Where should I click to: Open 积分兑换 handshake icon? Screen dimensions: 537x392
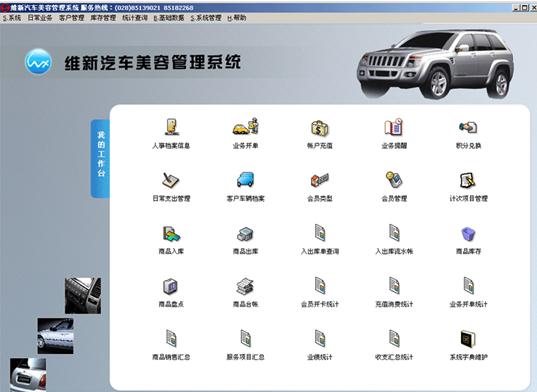click(x=468, y=128)
